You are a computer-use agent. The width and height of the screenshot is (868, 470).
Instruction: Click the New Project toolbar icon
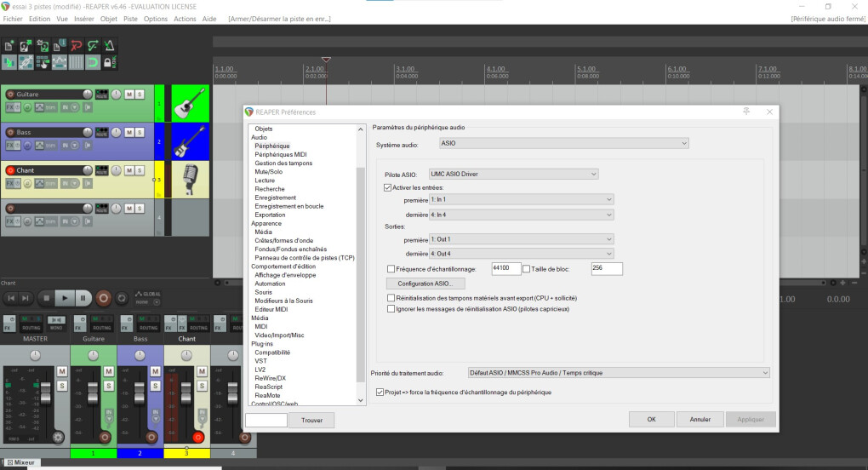point(9,46)
